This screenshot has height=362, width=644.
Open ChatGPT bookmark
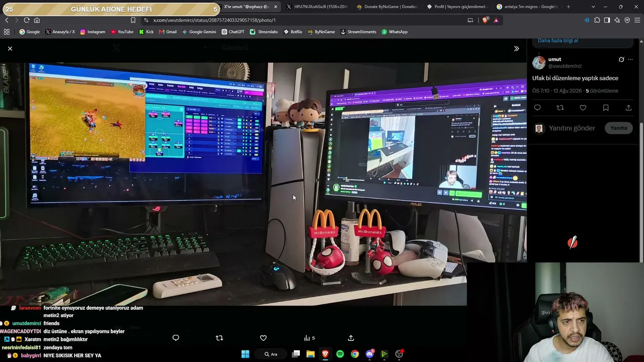pyautogui.click(x=233, y=32)
